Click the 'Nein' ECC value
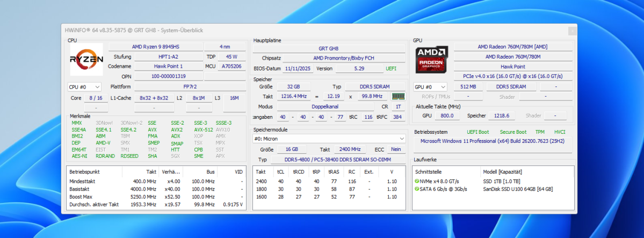Image resolution: width=644 pixels, height=238 pixels. coord(396,149)
